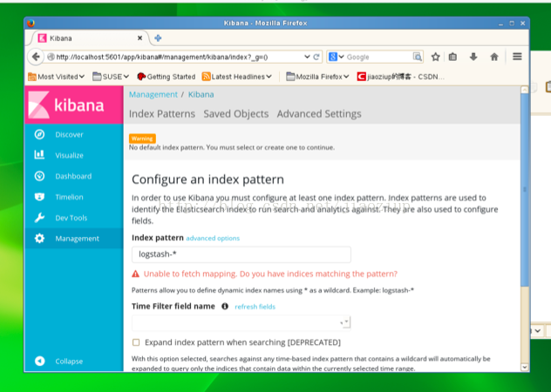551x392 pixels.
Task: Open the Dev Tools wrench icon
Action: point(39,218)
